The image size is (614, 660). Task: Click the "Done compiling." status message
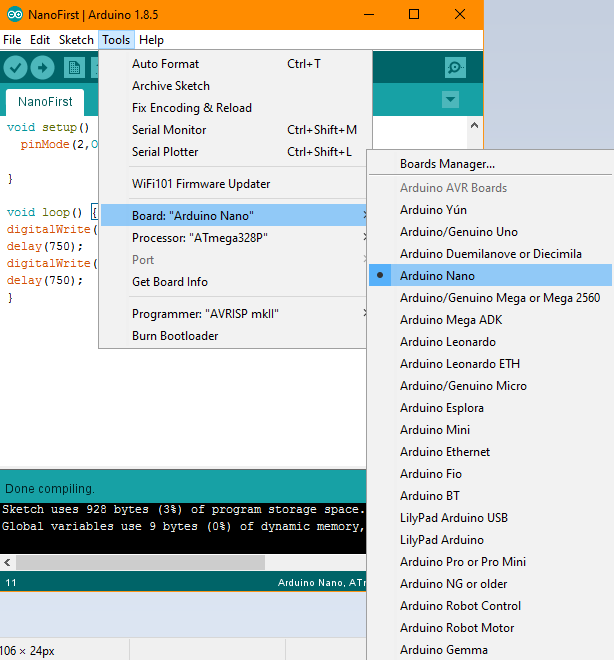coord(50,489)
